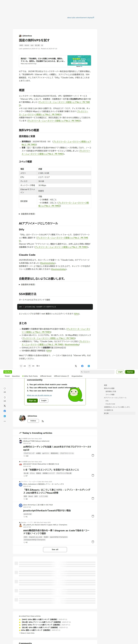138x644 pixels.
Task: Open RSS feed icon next to Follow
Action: (43, 421)
